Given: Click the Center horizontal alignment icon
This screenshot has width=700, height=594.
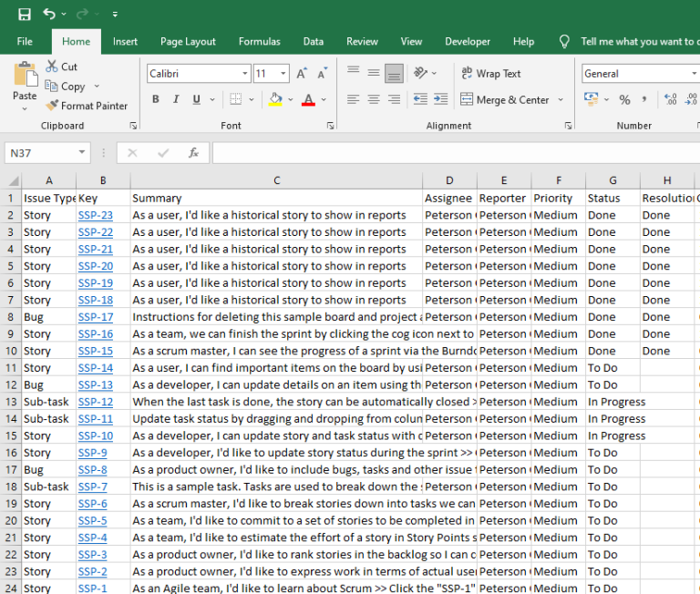Looking at the screenshot, I should tap(374, 99).
